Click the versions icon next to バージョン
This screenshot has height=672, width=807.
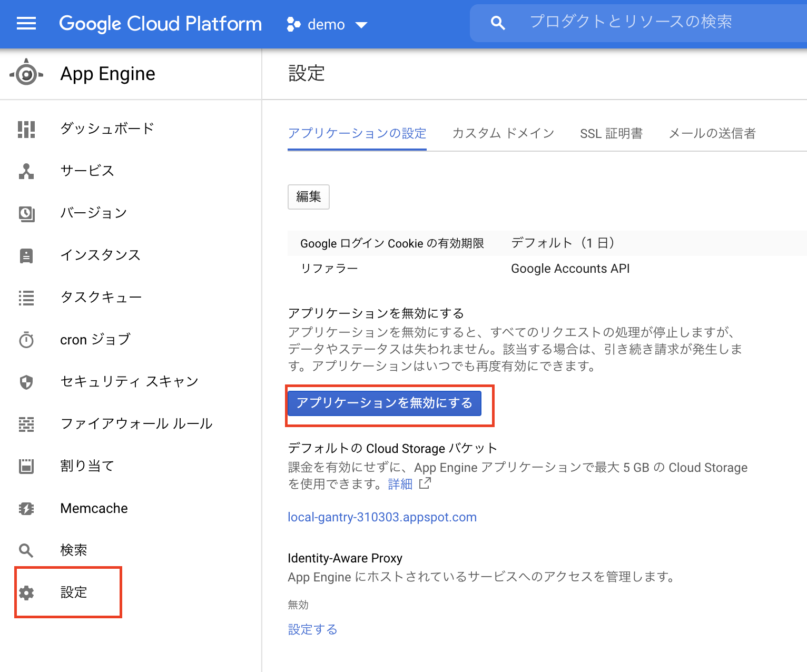click(x=26, y=213)
